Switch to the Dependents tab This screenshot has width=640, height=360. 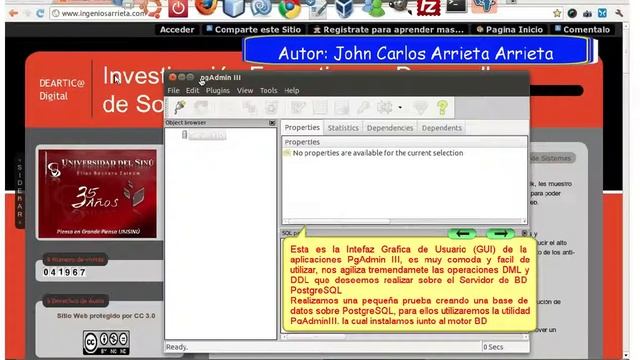442,128
